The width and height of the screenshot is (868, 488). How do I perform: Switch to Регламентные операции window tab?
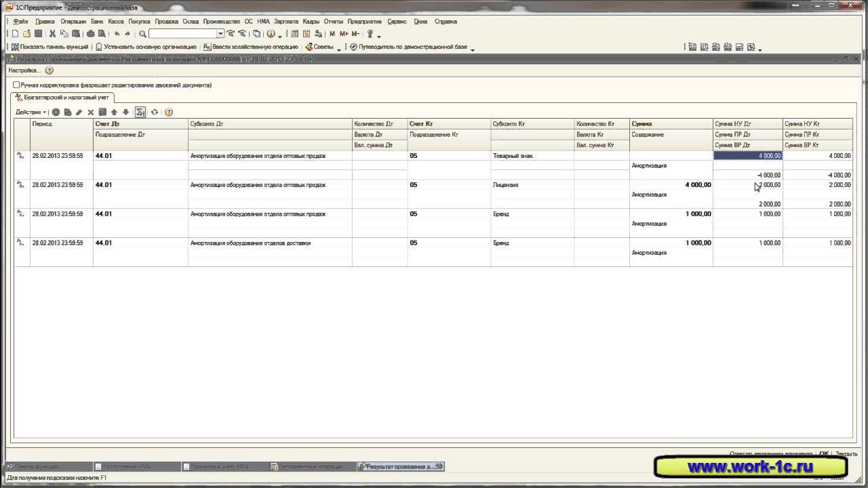click(x=313, y=467)
